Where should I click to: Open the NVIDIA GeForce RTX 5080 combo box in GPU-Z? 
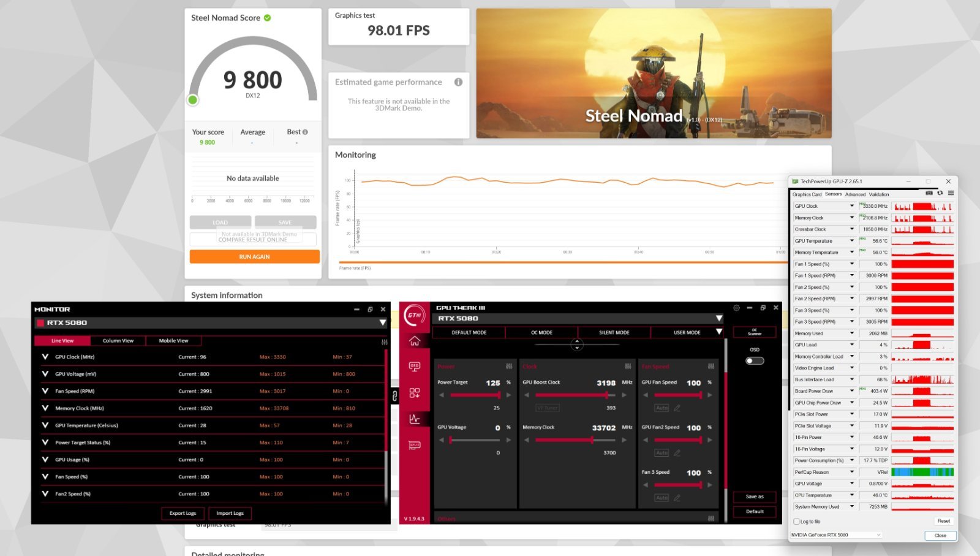point(836,535)
